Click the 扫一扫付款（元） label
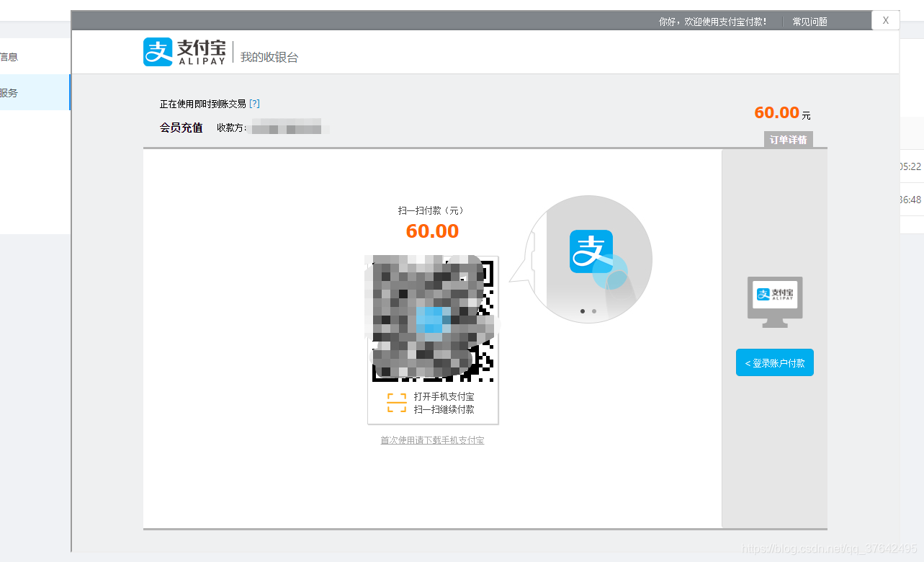This screenshot has height=562, width=924. point(432,210)
